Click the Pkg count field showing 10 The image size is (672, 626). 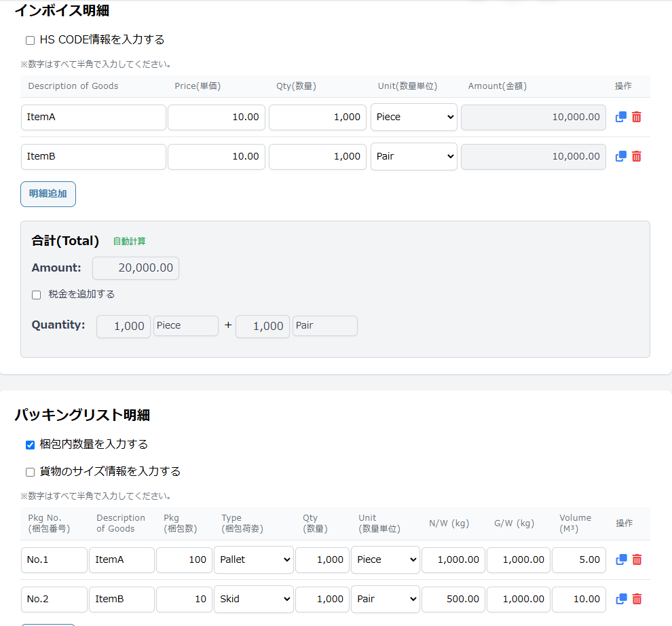tap(184, 599)
